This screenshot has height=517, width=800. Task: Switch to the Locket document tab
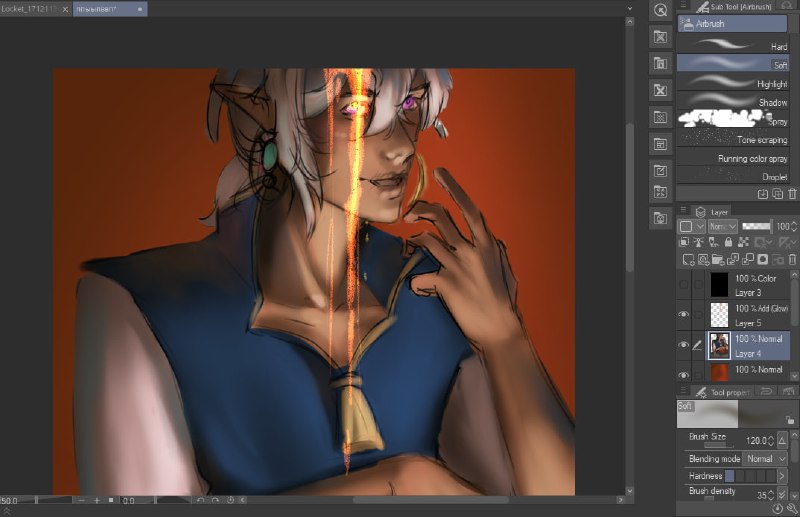click(30, 9)
